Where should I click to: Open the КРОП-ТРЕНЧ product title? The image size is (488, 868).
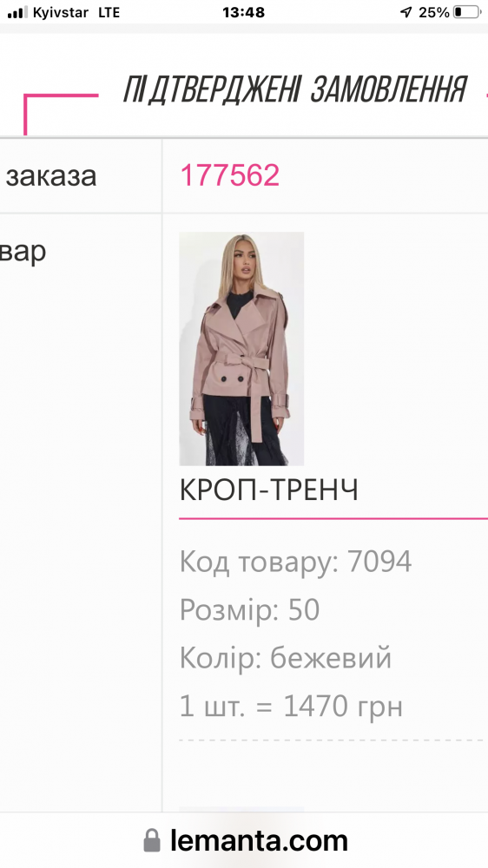pos(268,490)
